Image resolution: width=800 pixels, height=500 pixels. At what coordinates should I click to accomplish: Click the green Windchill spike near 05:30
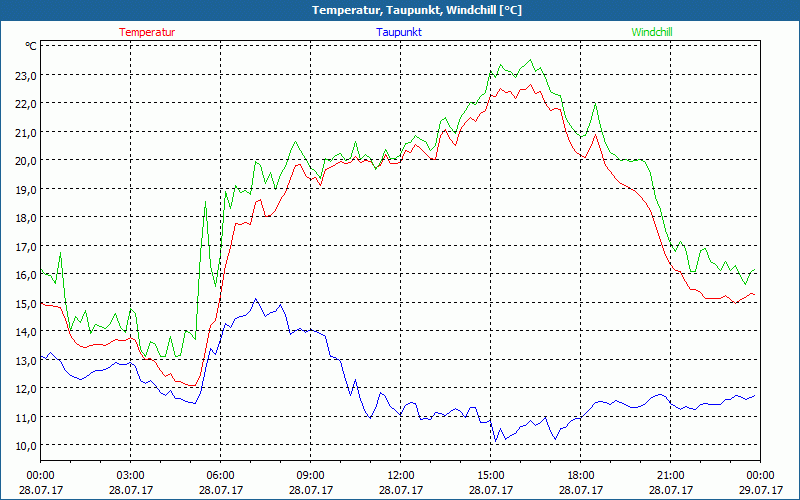tap(206, 202)
